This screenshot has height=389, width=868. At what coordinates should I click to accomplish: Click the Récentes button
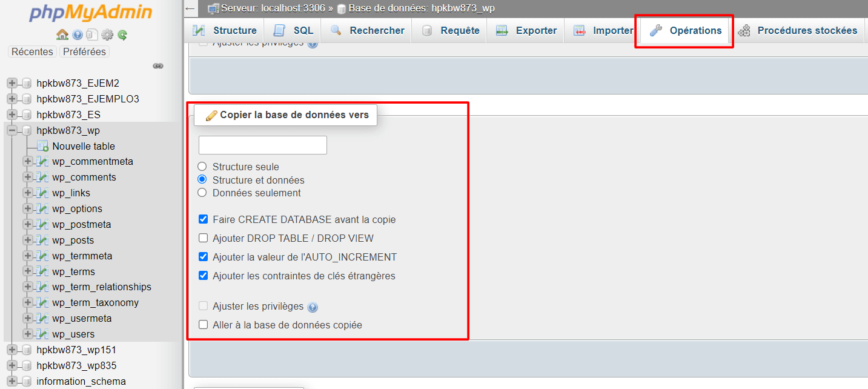(32, 52)
